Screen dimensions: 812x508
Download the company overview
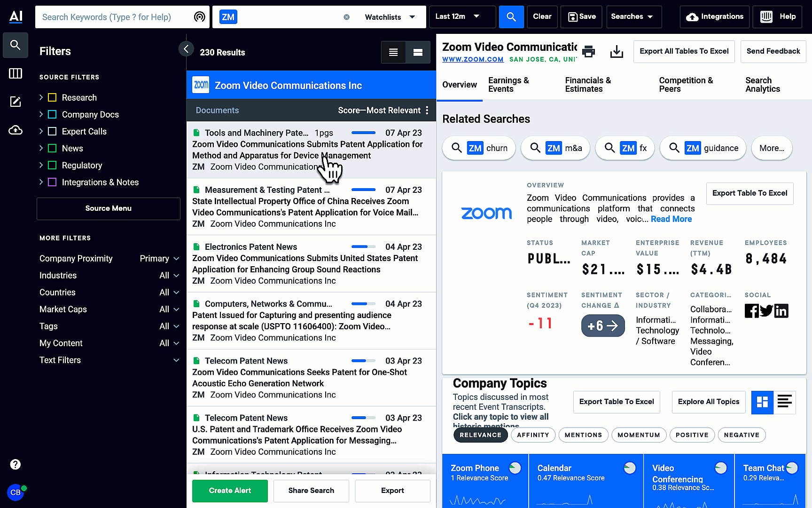pyautogui.click(x=617, y=51)
